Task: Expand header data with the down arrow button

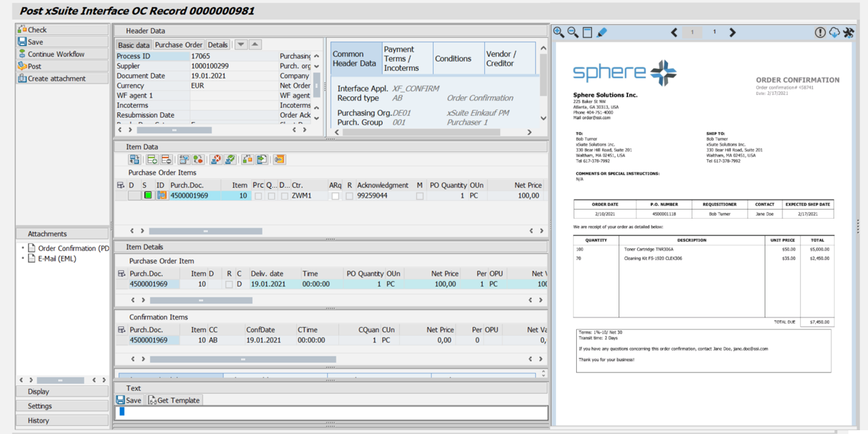Action: [x=241, y=45]
